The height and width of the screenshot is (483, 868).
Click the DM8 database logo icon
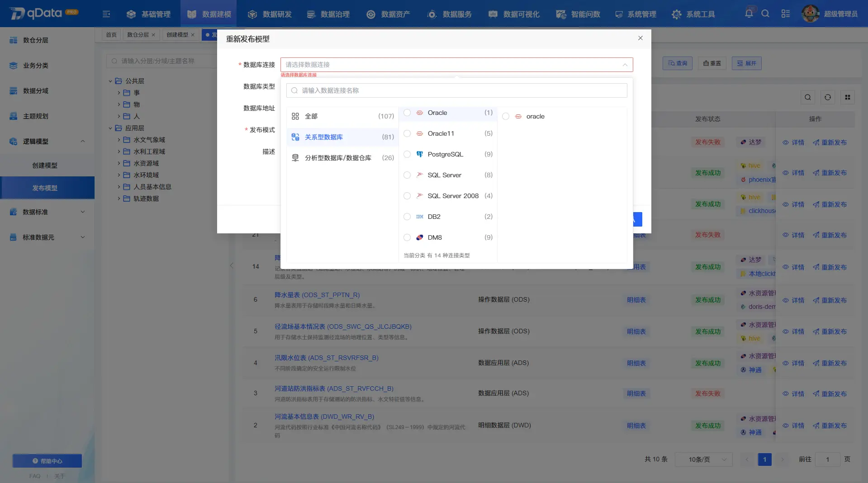coord(420,237)
